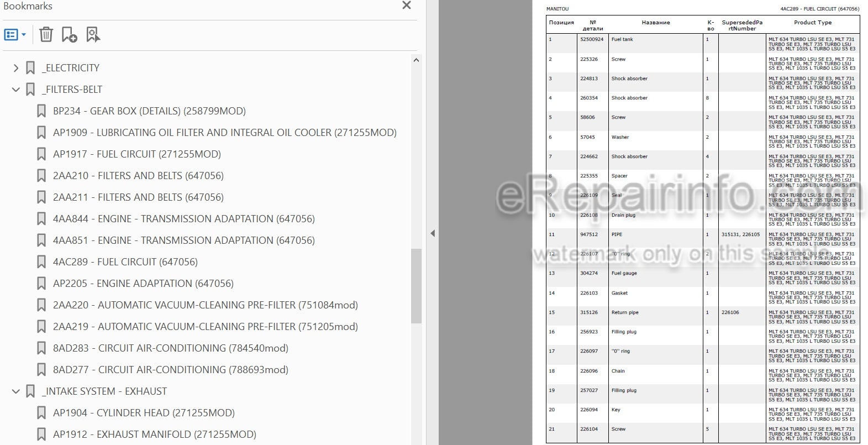The width and height of the screenshot is (868, 445).
Task: Select 2AA211 - FILTERS AND BELTS bookmark
Action: [138, 197]
